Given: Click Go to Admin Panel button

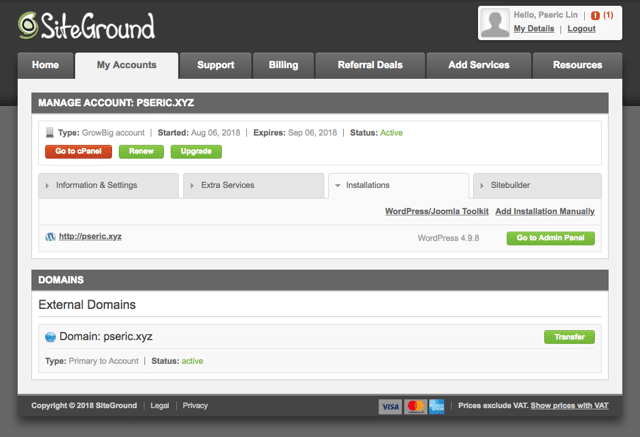Looking at the screenshot, I should click(x=551, y=238).
